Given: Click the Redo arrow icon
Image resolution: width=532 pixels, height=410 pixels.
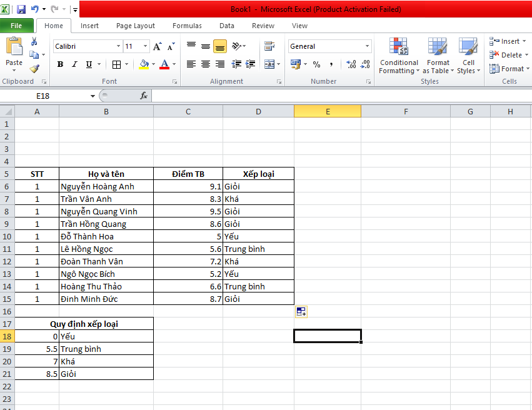Looking at the screenshot, I should click(54, 9).
